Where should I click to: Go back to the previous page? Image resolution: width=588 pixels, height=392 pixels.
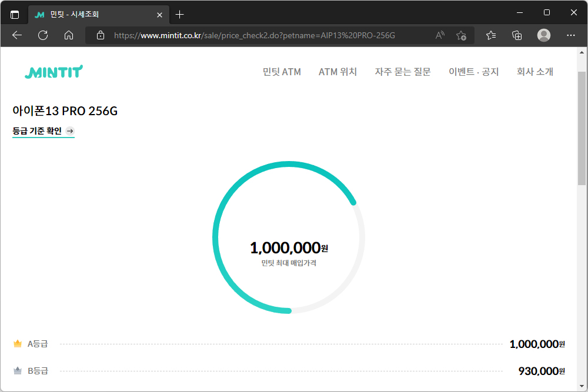click(17, 35)
